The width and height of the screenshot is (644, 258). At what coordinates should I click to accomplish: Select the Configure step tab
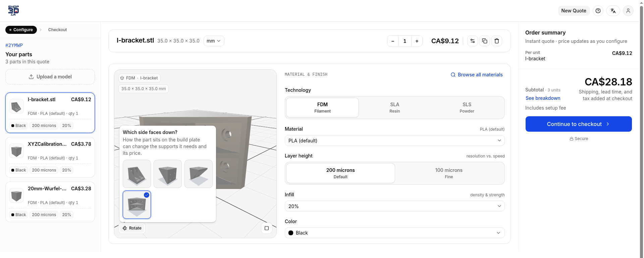pyautogui.click(x=21, y=30)
